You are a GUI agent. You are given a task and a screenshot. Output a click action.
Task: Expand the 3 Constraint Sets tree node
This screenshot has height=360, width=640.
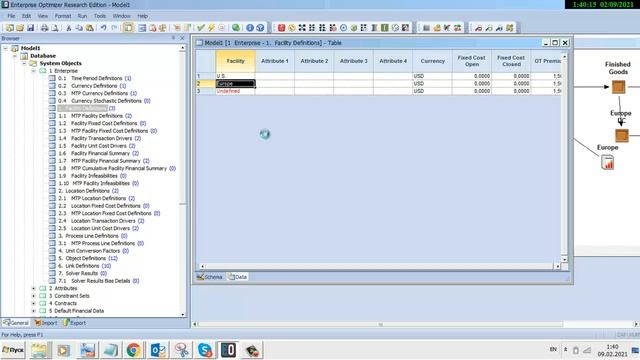coord(33,296)
